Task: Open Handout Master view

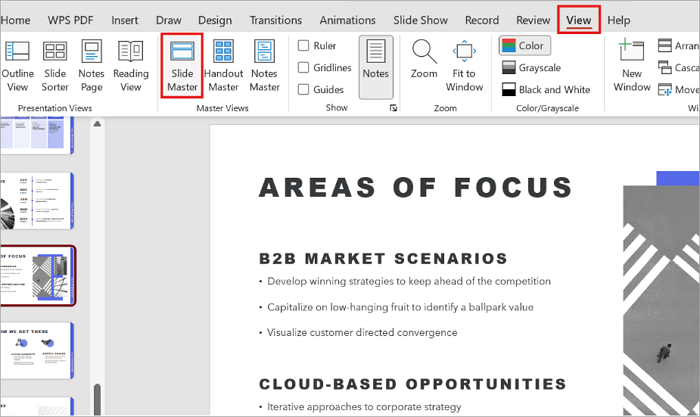Action: pyautogui.click(x=223, y=66)
